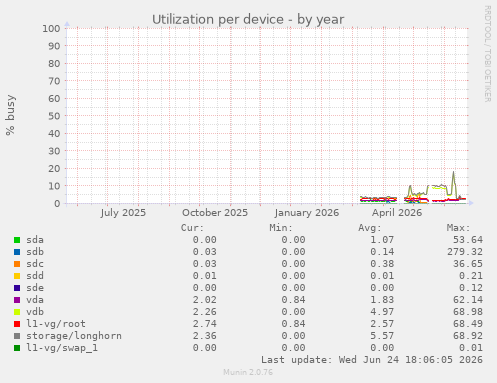Click vdb average value 4.97

(x=382, y=312)
